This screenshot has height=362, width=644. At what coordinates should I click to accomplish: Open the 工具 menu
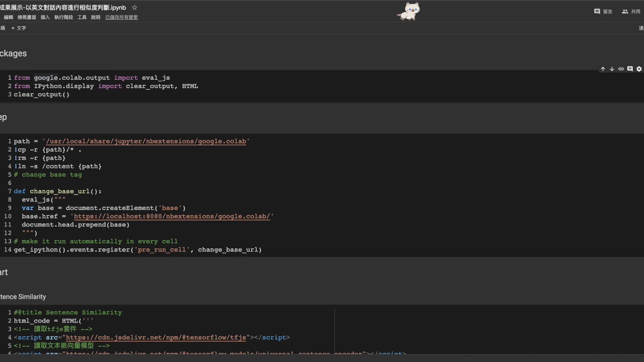click(82, 17)
